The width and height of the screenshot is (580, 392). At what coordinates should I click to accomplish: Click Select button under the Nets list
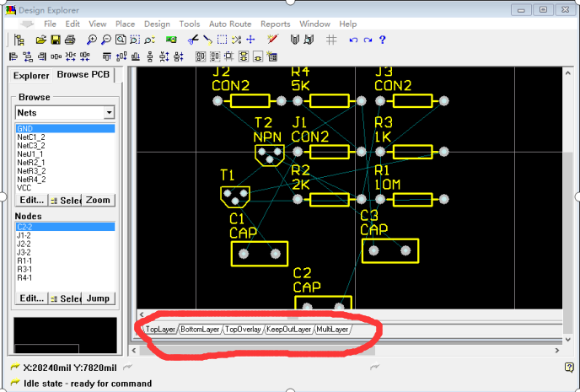click(65, 200)
